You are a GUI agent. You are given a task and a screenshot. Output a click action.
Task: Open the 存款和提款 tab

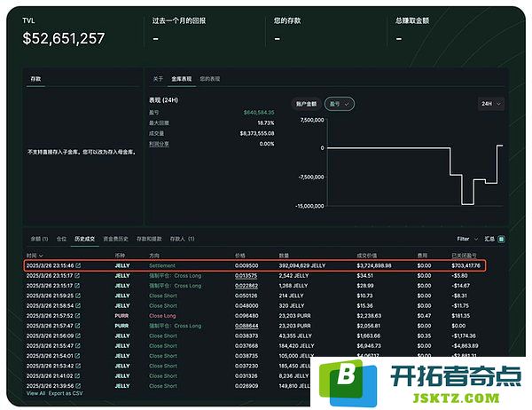(x=149, y=239)
